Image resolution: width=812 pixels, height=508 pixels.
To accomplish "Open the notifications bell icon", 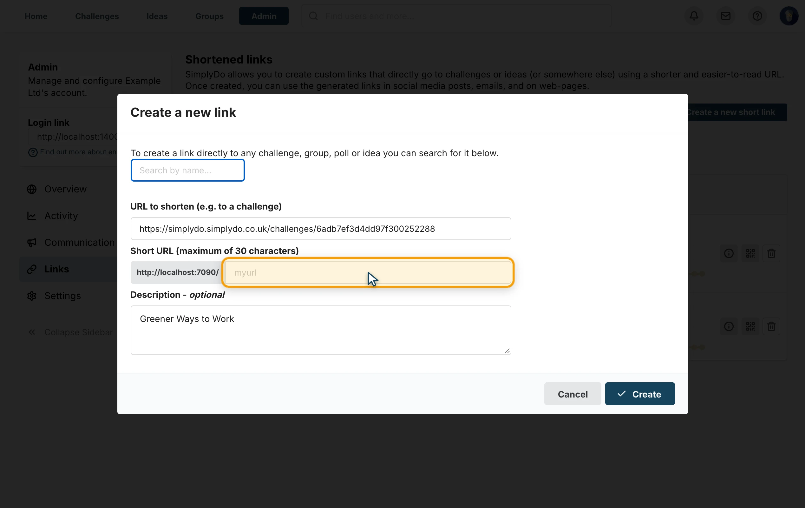I will (694, 16).
